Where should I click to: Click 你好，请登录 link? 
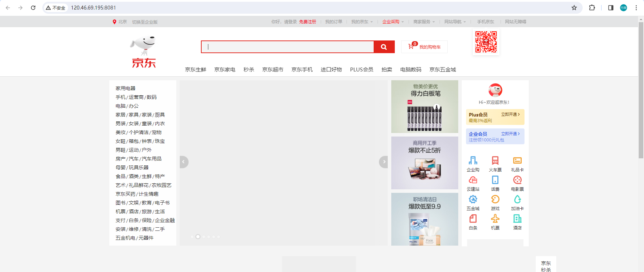tap(284, 22)
